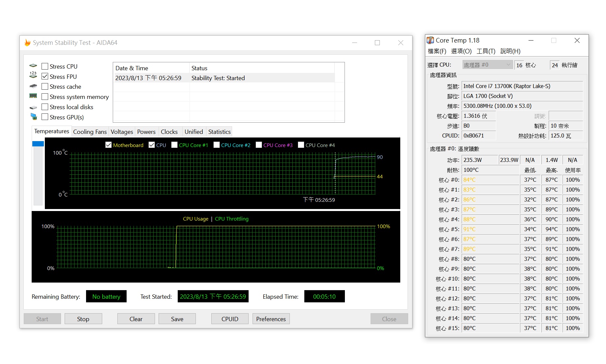Click the 核心 #5 temperature 91°C
The width and height of the screenshot is (606, 364).
[x=490, y=229]
